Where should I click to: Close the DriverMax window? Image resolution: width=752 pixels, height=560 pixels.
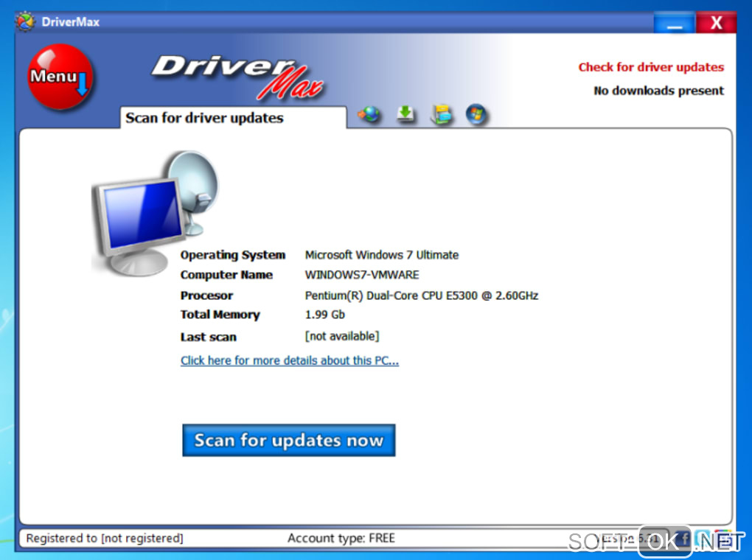[716, 23]
